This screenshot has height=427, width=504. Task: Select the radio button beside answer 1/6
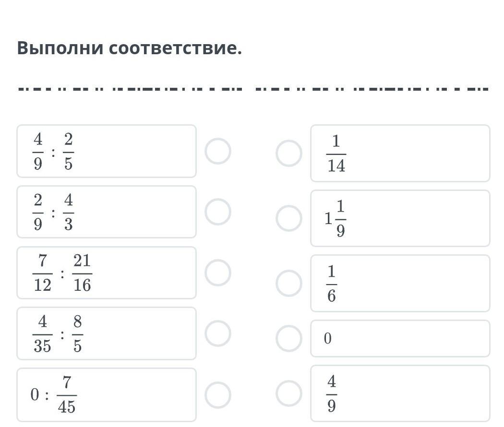(289, 283)
